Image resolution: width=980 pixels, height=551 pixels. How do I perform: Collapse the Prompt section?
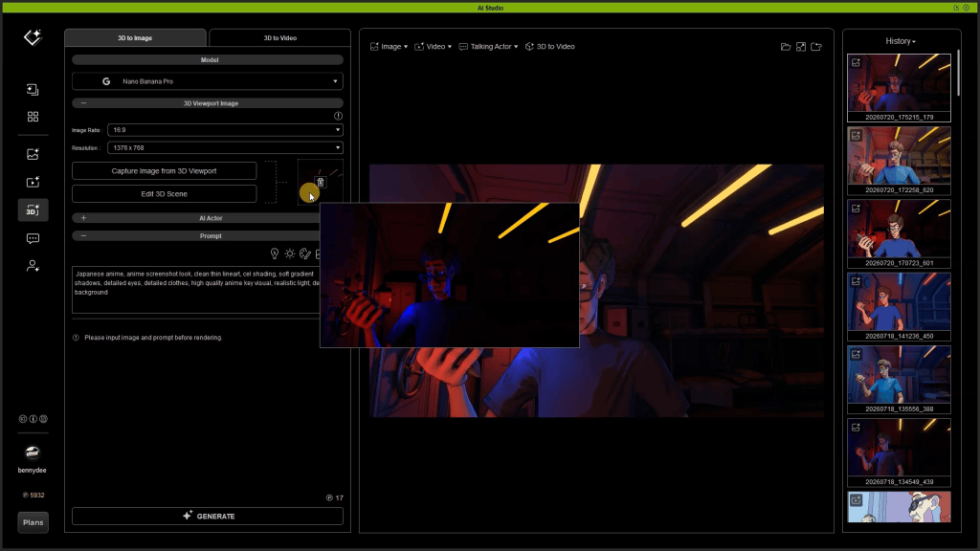click(x=83, y=235)
